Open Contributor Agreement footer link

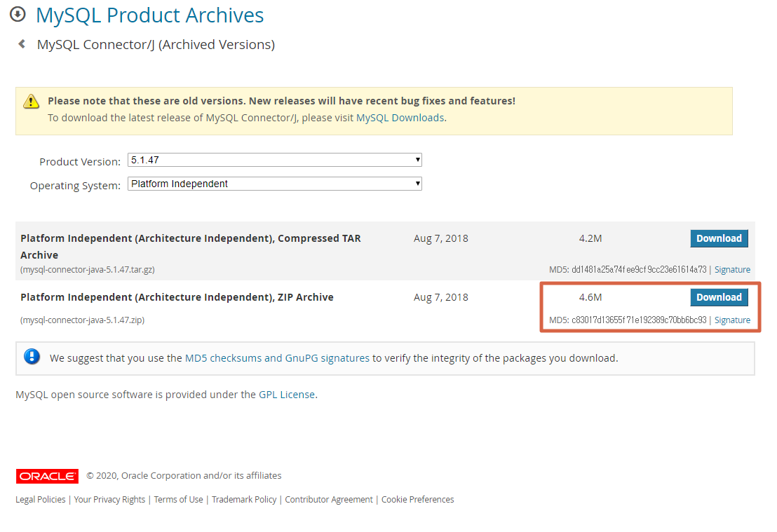328,499
